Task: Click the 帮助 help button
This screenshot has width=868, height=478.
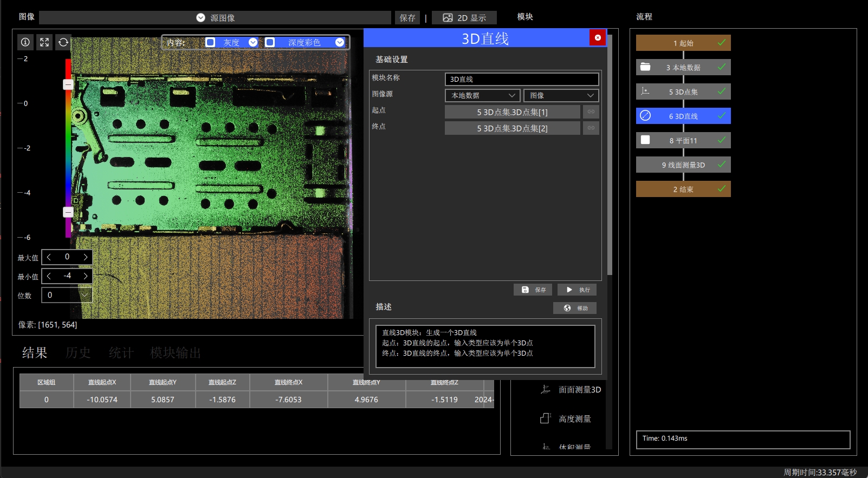Action: pyautogui.click(x=575, y=308)
